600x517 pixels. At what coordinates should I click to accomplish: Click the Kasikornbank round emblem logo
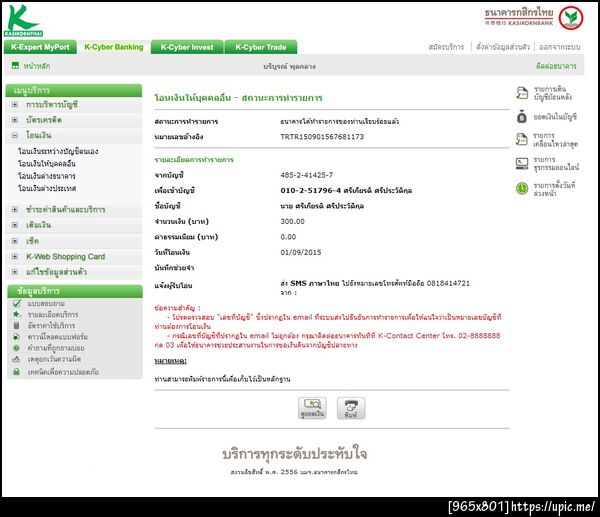coord(571,18)
